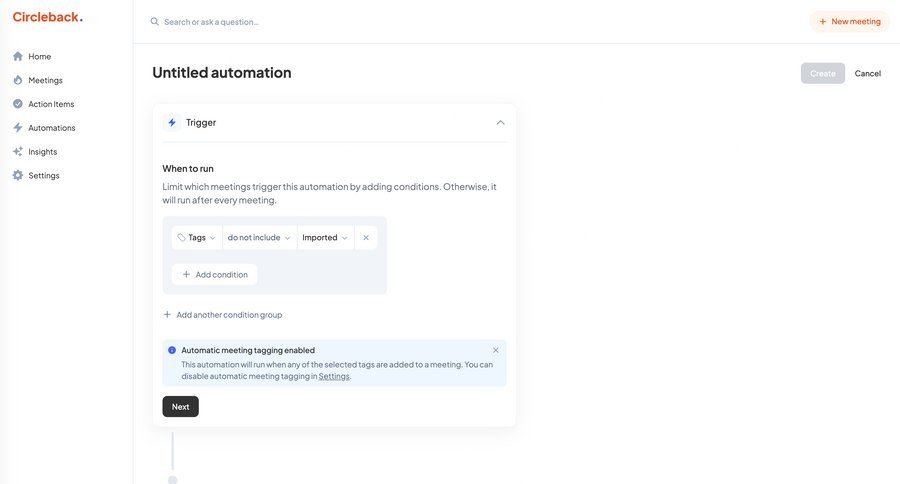
Task: Go to Meetings in the sidebar
Action: pyautogui.click(x=45, y=80)
